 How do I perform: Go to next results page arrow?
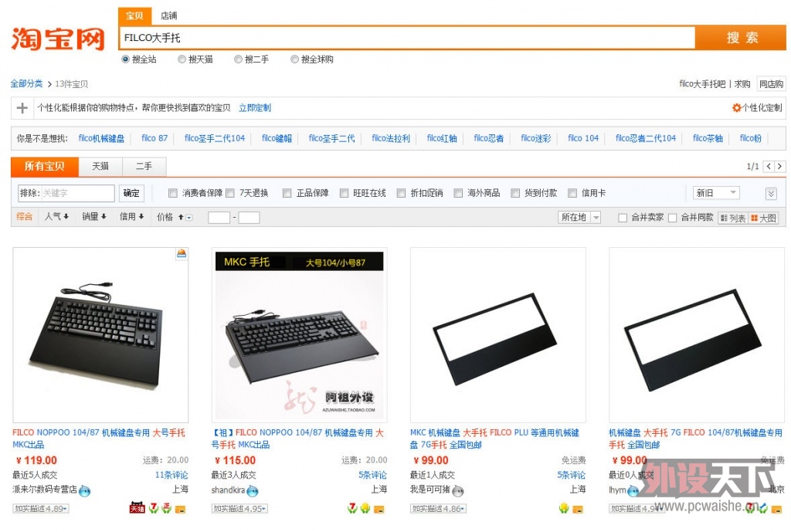point(780,166)
